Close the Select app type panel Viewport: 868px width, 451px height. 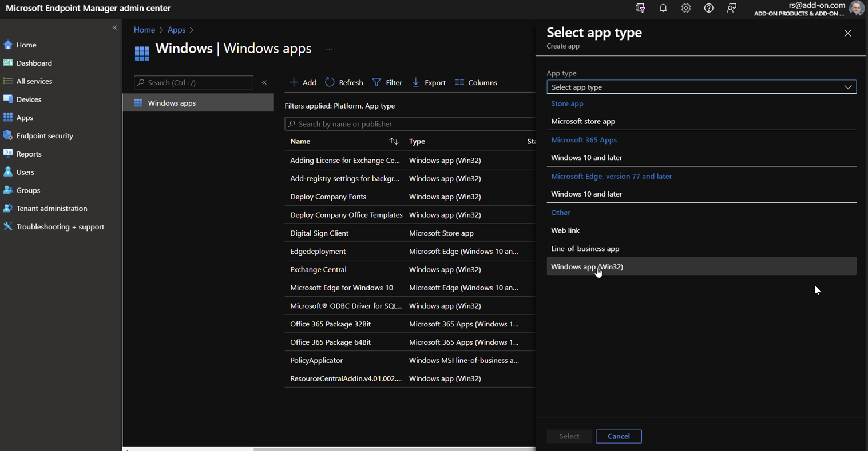(x=848, y=34)
